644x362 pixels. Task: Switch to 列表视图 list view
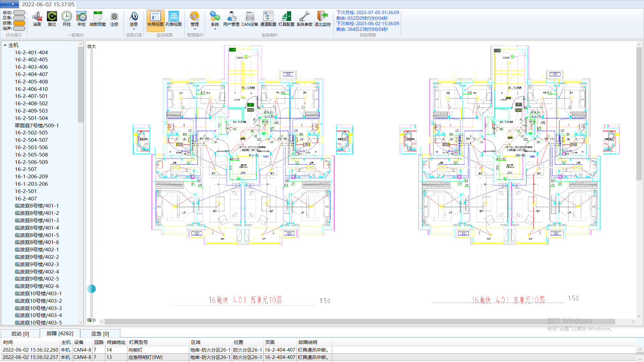pyautogui.click(x=173, y=19)
